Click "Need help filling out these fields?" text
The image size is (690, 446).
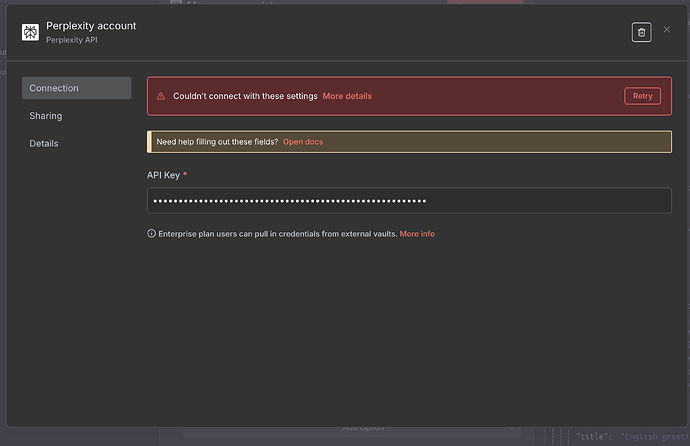tap(217, 142)
